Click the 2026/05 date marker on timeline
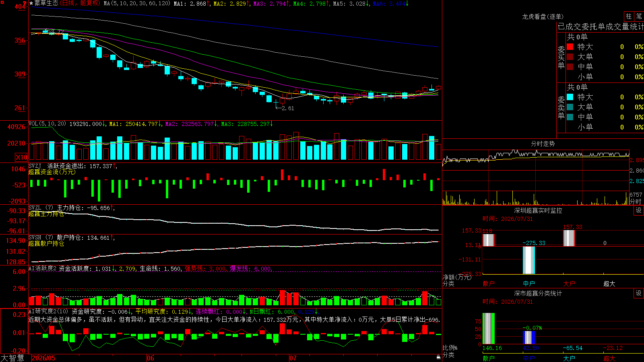644x362 pixels. pos(43,358)
